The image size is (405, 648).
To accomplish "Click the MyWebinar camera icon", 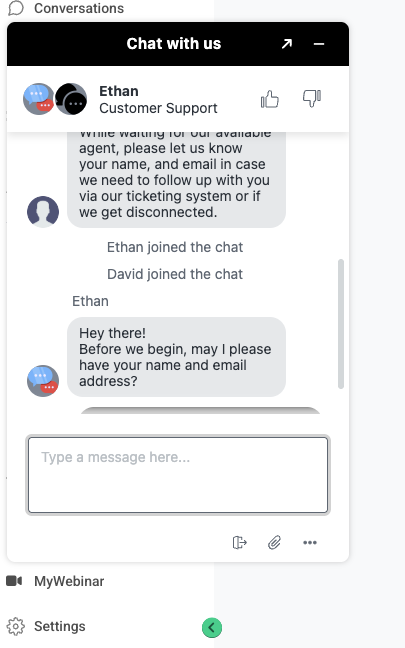I will tap(14, 581).
